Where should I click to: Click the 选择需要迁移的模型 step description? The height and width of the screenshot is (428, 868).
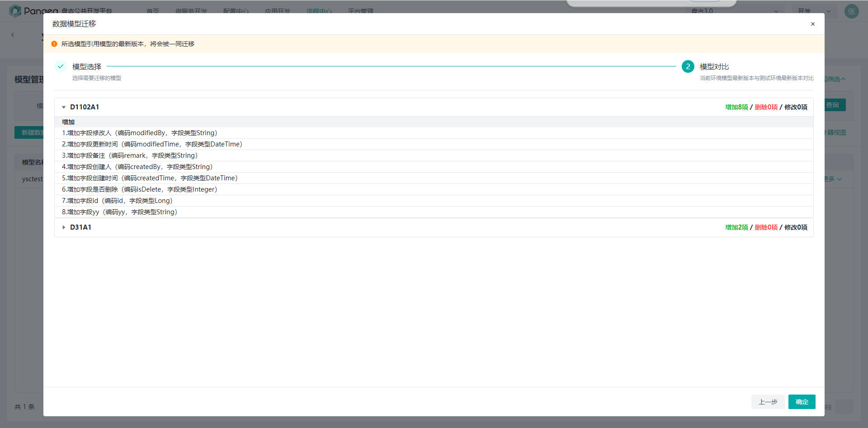(x=97, y=78)
